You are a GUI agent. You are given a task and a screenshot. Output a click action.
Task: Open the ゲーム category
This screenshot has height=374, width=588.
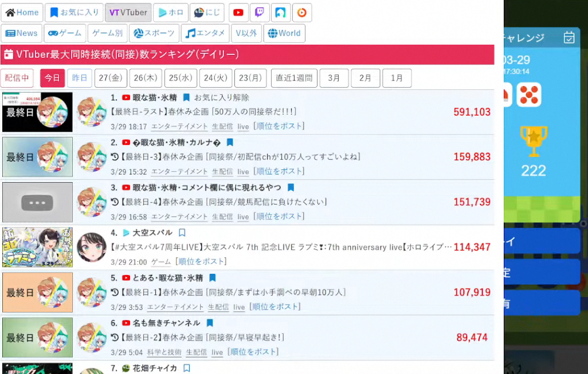tap(65, 33)
